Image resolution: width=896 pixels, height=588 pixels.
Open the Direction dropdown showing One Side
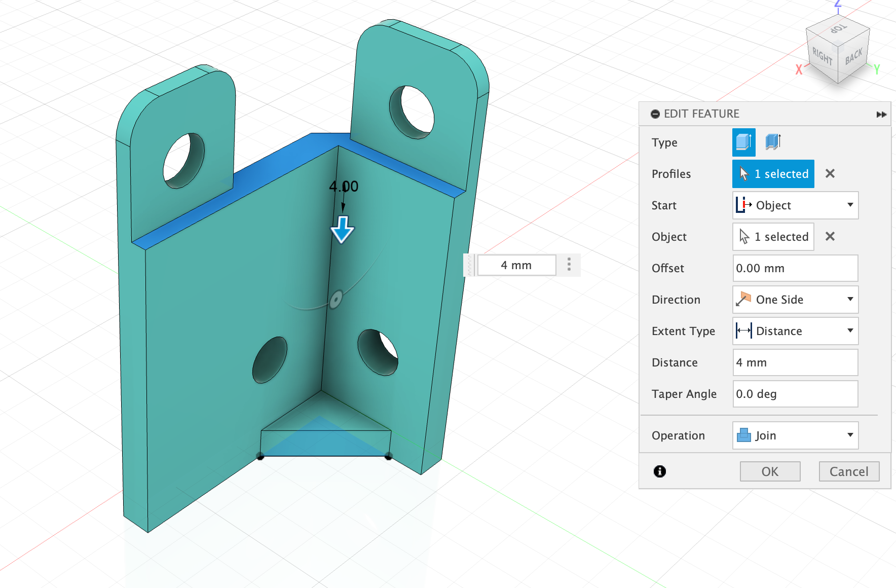[x=795, y=300]
